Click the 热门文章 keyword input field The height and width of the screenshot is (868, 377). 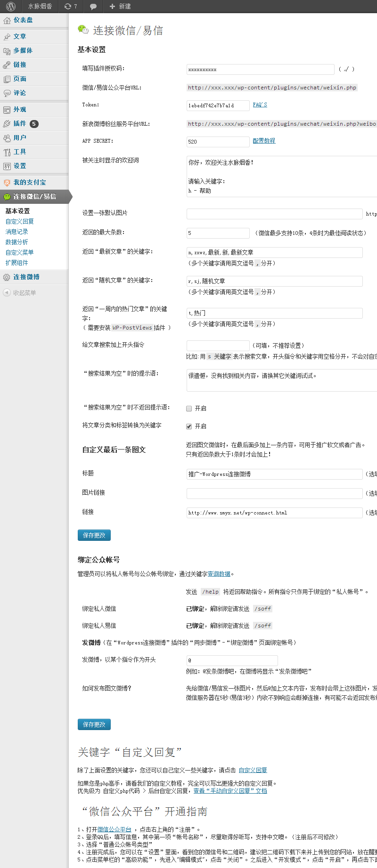pyautogui.click(x=275, y=313)
